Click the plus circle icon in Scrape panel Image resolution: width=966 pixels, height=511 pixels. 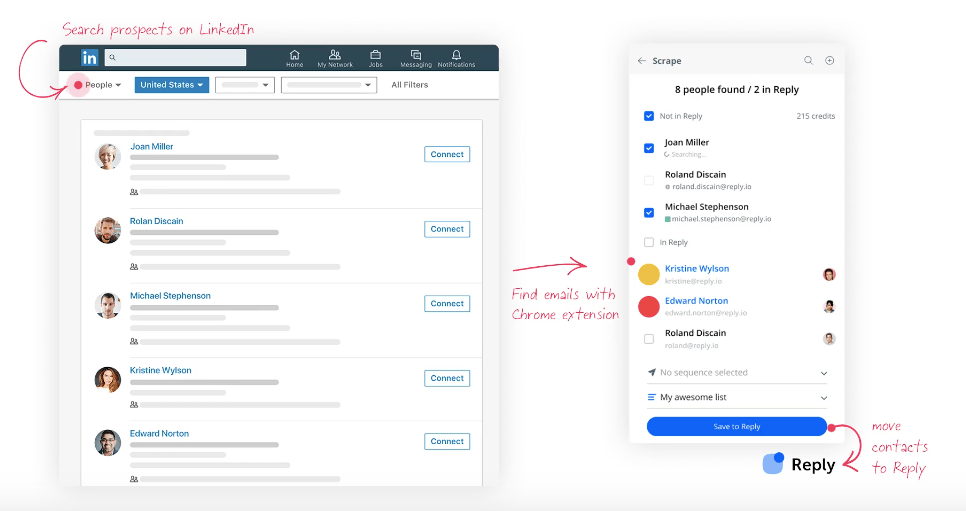pyautogui.click(x=830, y=60)
